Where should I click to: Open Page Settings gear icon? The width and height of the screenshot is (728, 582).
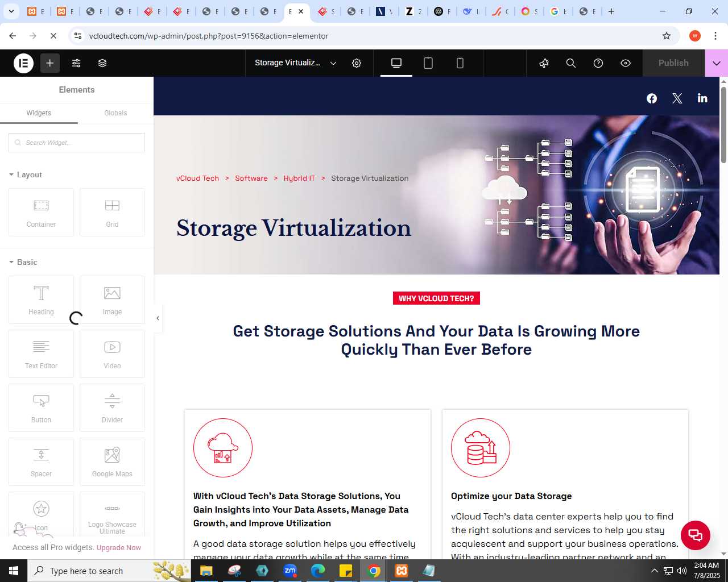pos(357,63)
